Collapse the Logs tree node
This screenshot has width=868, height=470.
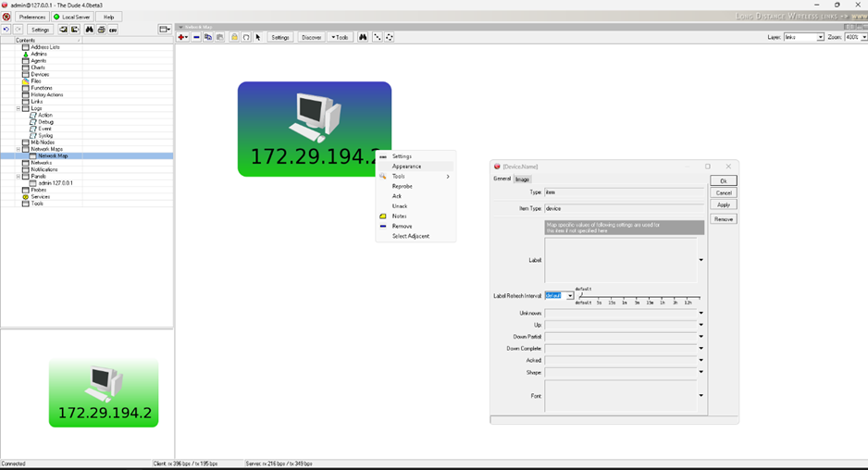pos(19,108)
